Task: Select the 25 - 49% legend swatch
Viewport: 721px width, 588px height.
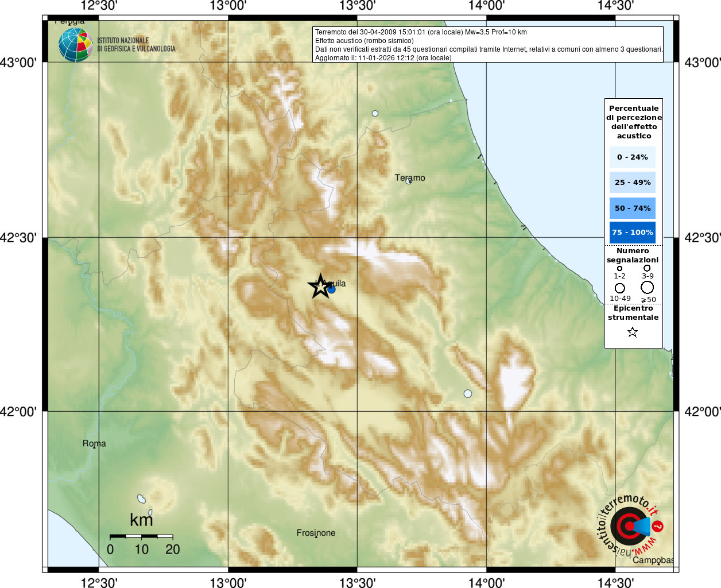Action: (633, 182)
